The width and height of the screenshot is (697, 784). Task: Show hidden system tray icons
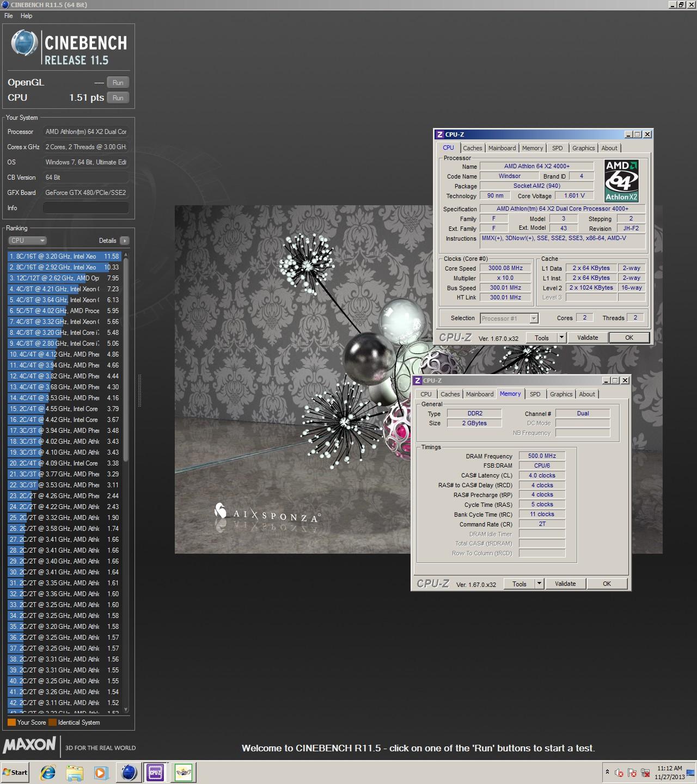pos(607,772)
